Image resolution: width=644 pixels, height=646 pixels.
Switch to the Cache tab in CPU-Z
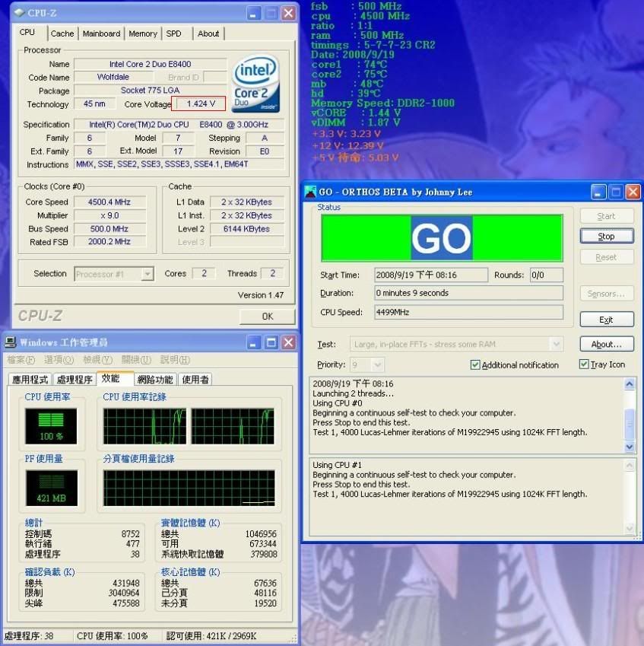point(62,33)
